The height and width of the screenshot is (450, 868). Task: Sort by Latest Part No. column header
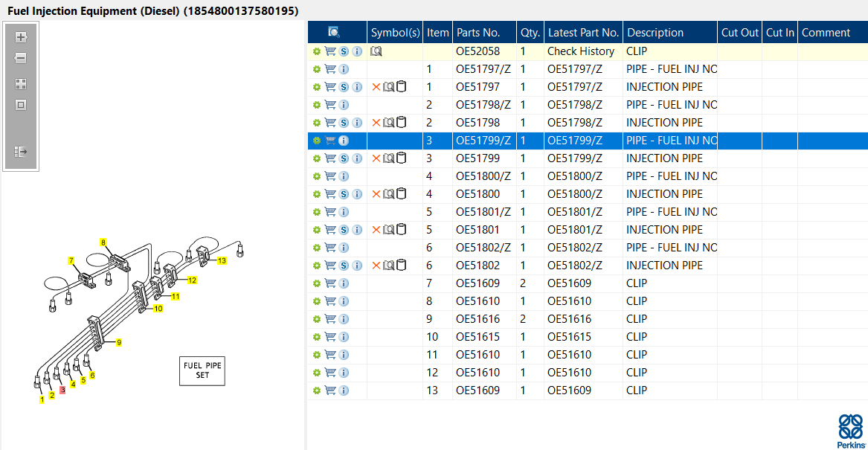pyautogui.click(x=583, y=33)
